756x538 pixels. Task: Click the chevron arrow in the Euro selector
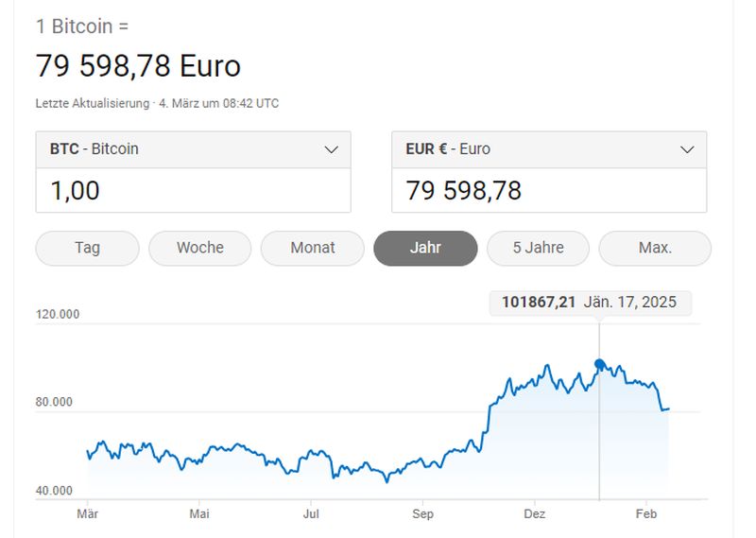687,149
